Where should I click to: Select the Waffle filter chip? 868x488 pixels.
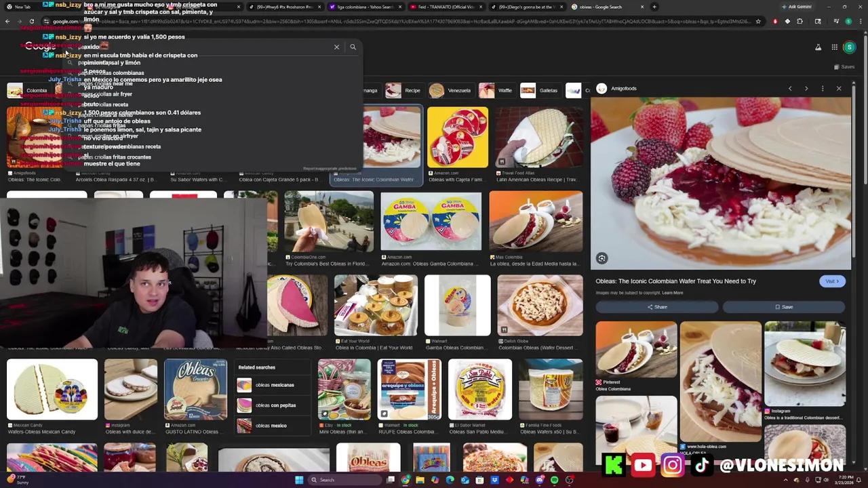[x=496, y=90]
